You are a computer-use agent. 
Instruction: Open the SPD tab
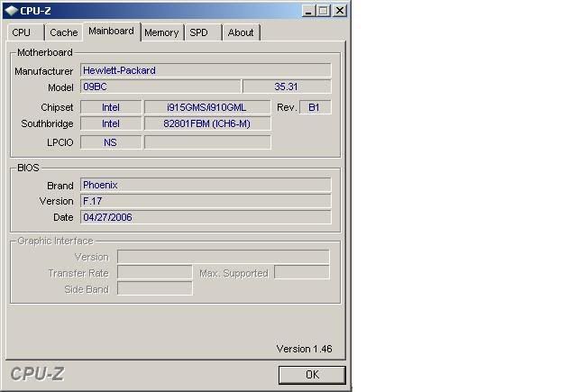199,32
